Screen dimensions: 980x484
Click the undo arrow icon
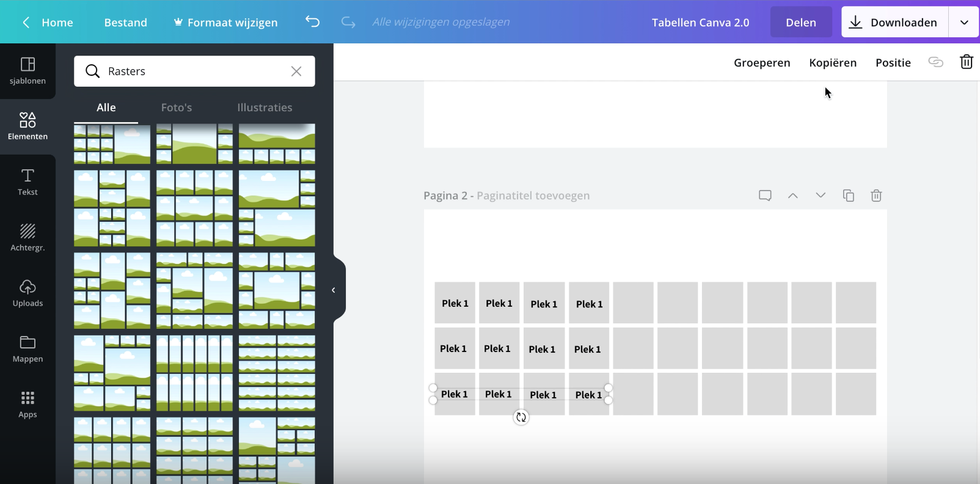click(x=312, y=22)
